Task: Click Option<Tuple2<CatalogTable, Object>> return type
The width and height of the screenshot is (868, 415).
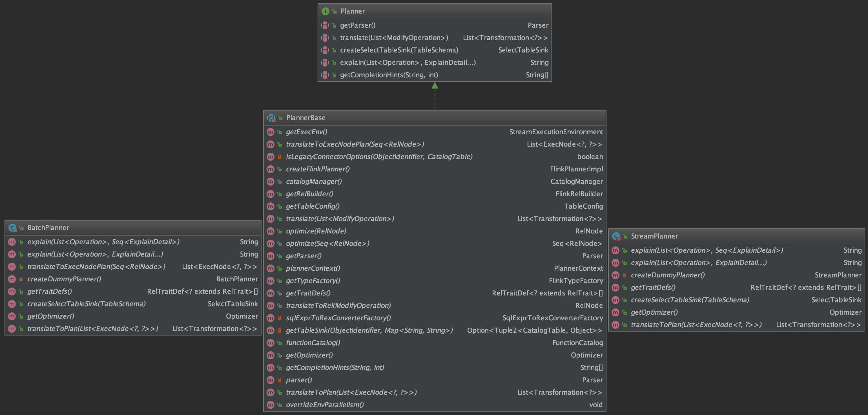Action: click(535, 330)
